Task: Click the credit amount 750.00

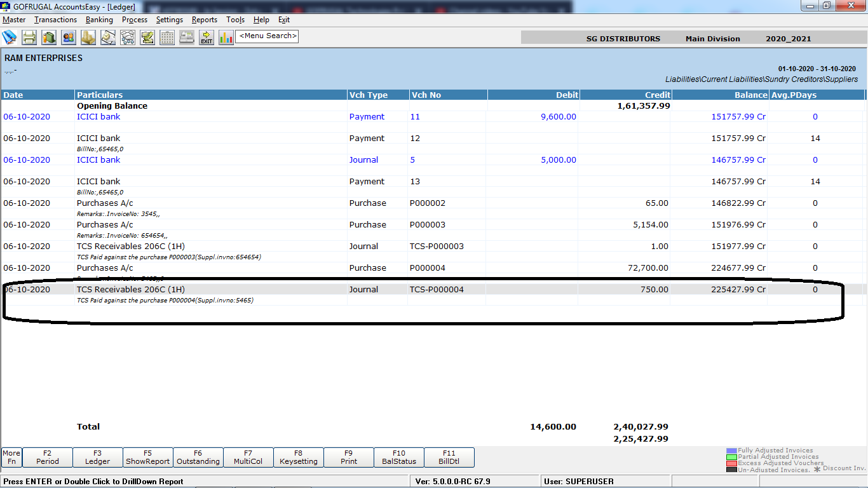Action: point(654,290)
